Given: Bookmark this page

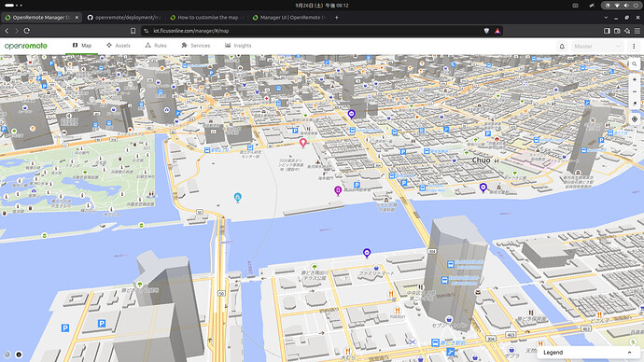Looking at the screenshot, I should pos(133,31).
